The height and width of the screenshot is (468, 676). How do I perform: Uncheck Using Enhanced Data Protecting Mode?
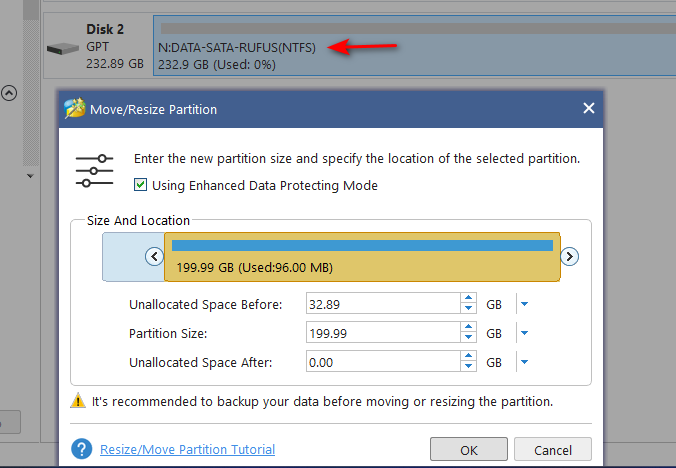pyautogui.click(x=140, y=185)
